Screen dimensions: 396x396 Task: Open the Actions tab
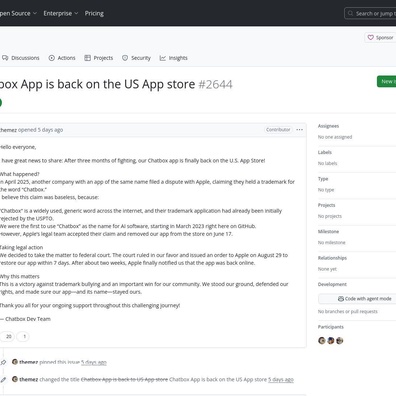point(62,58)
